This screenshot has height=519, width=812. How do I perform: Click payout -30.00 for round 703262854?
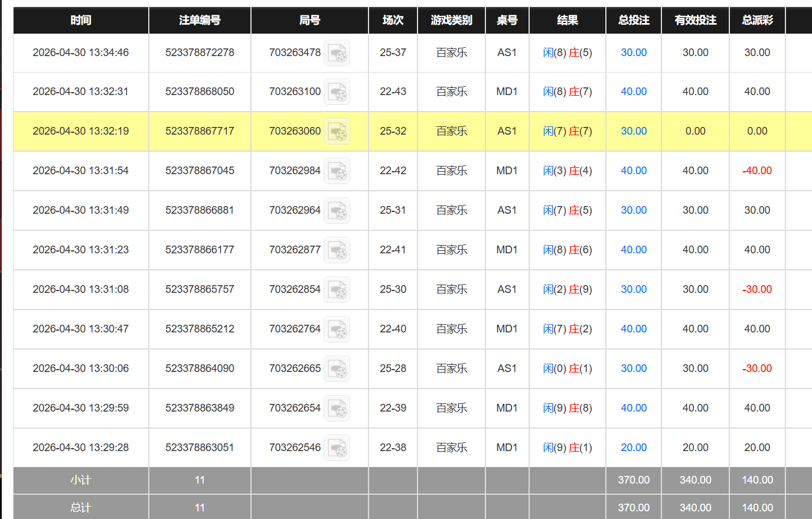click(x=757, y=289)
